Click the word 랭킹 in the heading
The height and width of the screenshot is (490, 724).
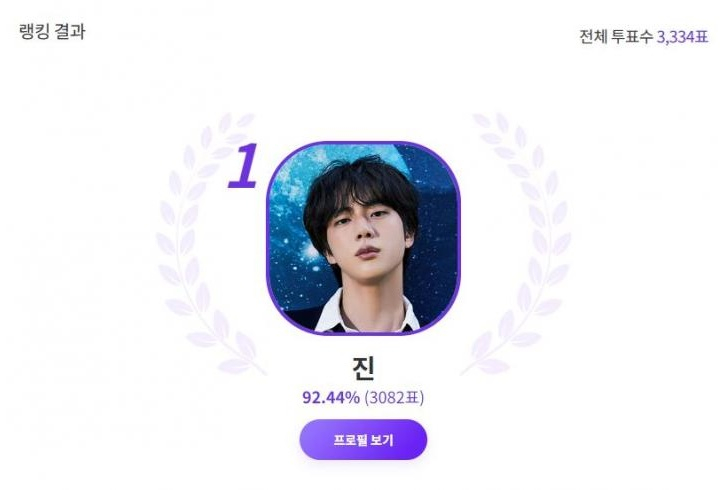[35, 31]
